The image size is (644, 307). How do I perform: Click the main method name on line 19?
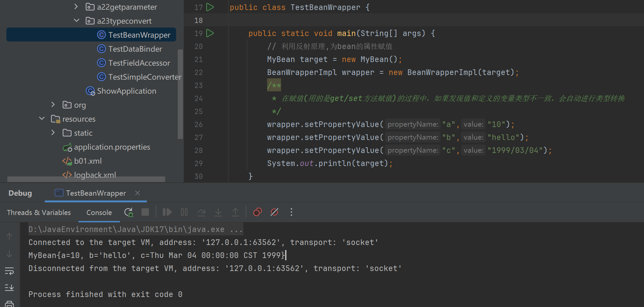click(x=346, y=33)
